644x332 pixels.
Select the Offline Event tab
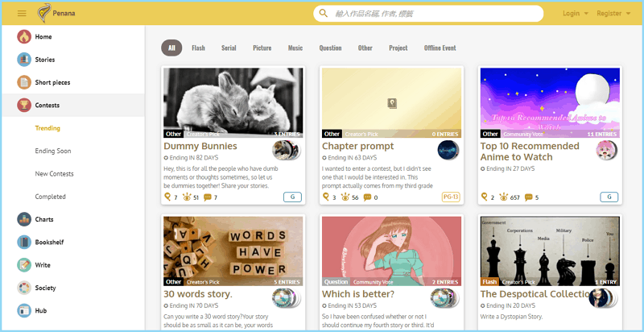[x=440, y=48]
